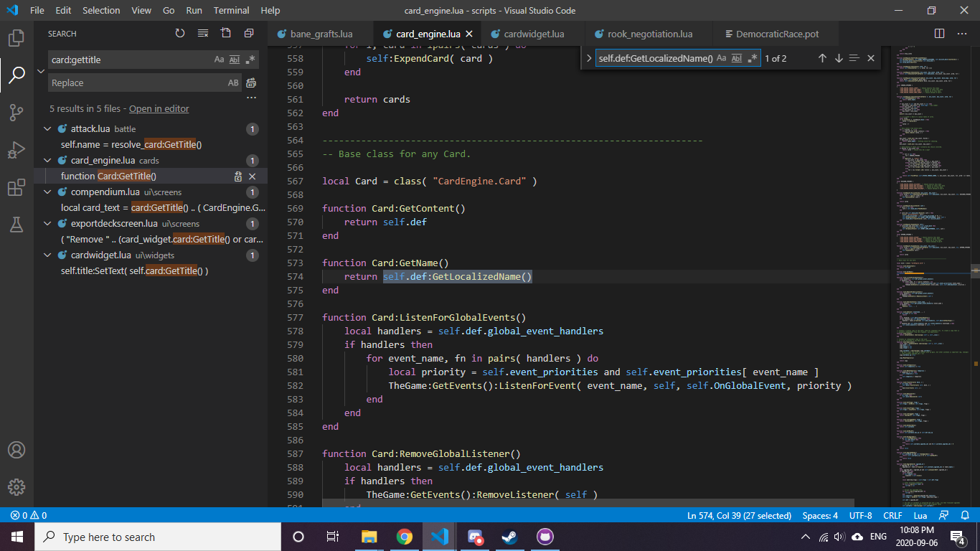The image size is (980, 551).
Task: Click the Split Editor Right icon
Action: pos(940,34)
